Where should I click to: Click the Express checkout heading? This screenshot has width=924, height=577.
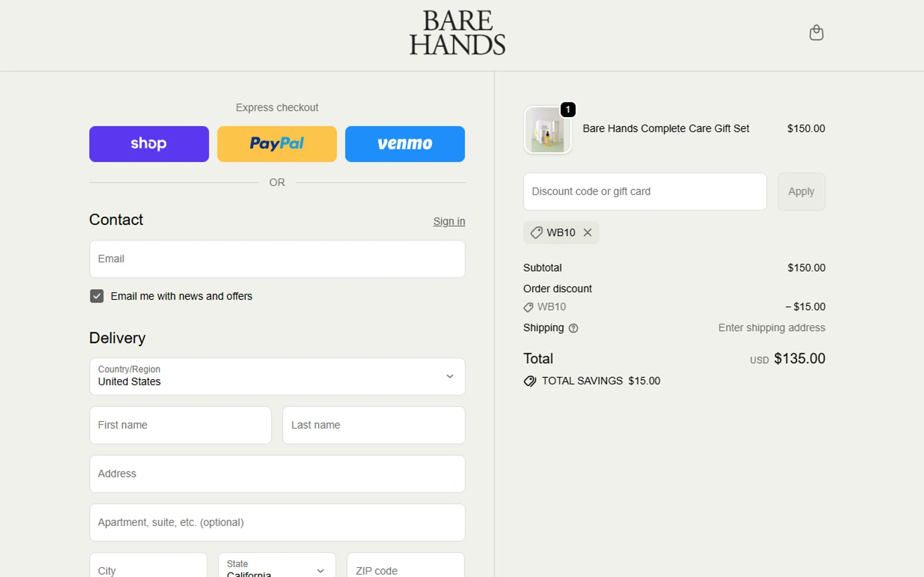pyautogui.click(x=277, y=108)
